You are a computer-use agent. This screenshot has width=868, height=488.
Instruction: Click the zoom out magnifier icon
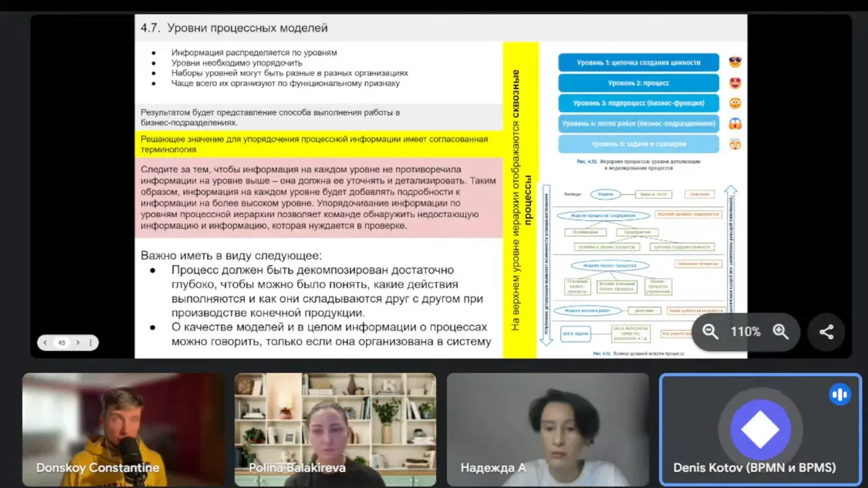point(710,332)
